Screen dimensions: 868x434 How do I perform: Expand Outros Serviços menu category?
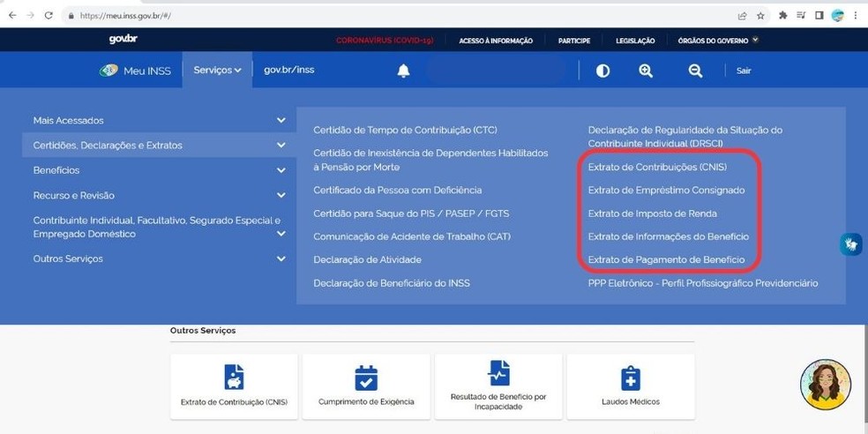pos(160,258)
